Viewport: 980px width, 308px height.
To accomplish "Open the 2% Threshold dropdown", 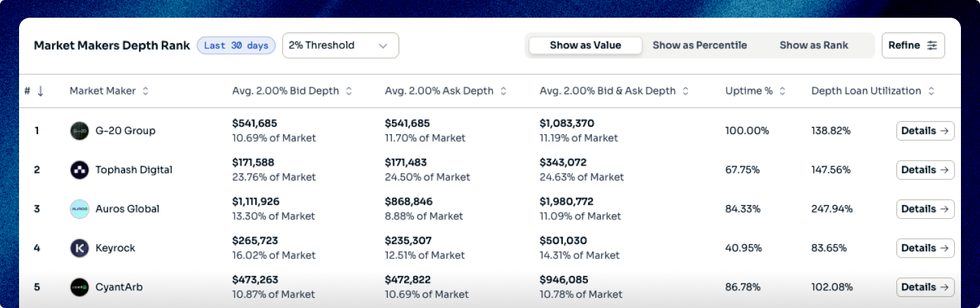I will pyautogui.click(x=340, y=46).
